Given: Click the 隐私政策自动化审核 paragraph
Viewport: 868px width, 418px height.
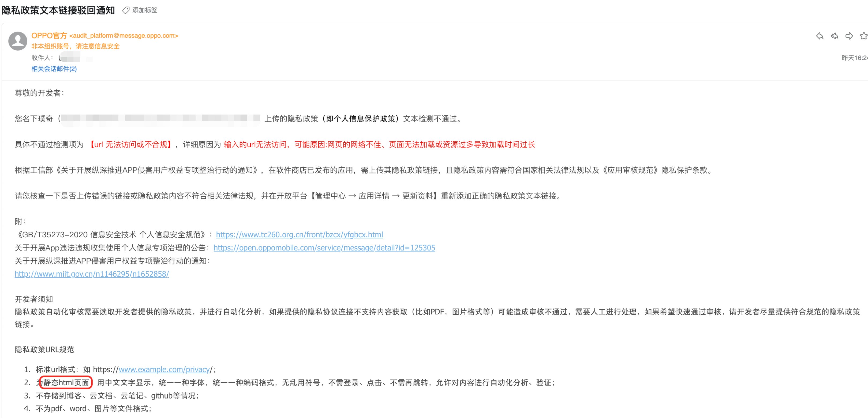Looking at the screenshot, I should 437,318.
